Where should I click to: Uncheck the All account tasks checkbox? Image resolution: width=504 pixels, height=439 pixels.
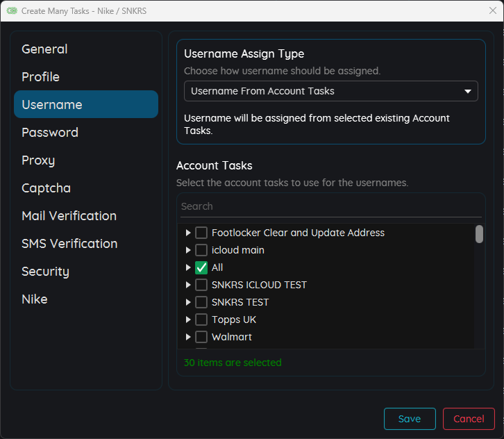[201, 267]
